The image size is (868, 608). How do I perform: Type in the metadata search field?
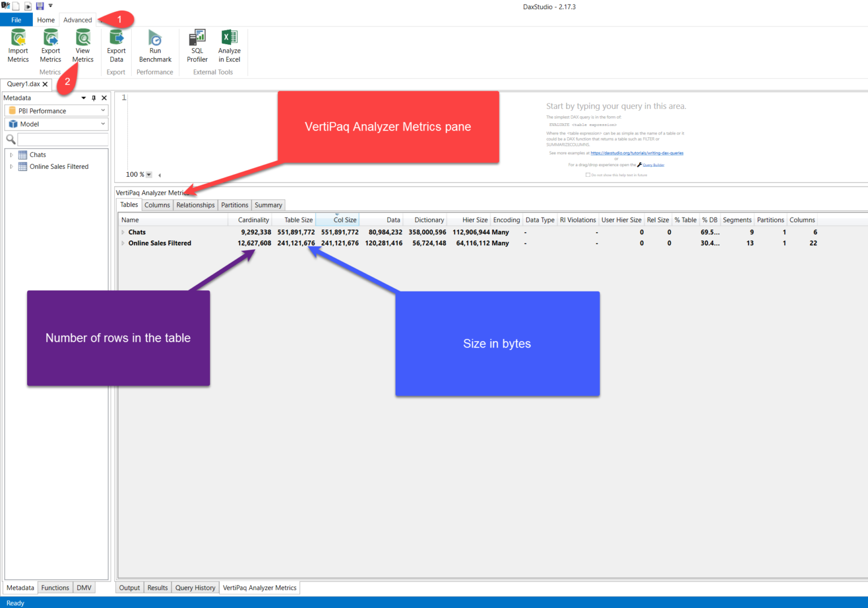click(x=62, y=139)
